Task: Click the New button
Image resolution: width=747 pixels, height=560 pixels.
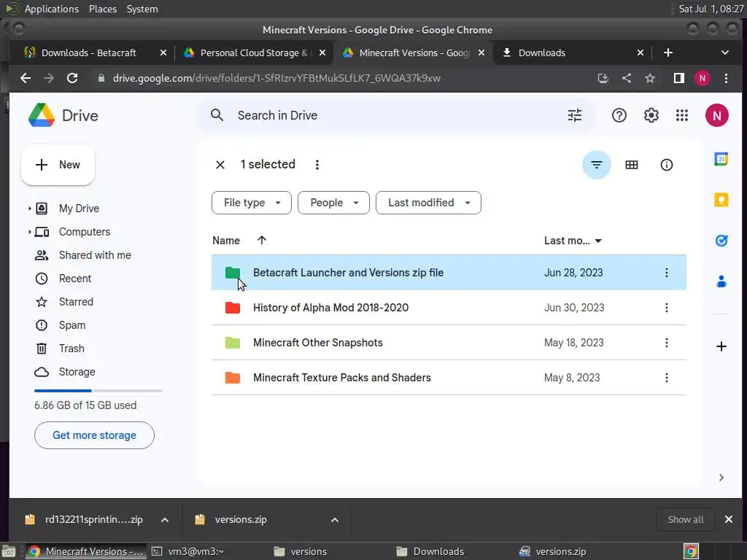Action: tap(58, 165)
